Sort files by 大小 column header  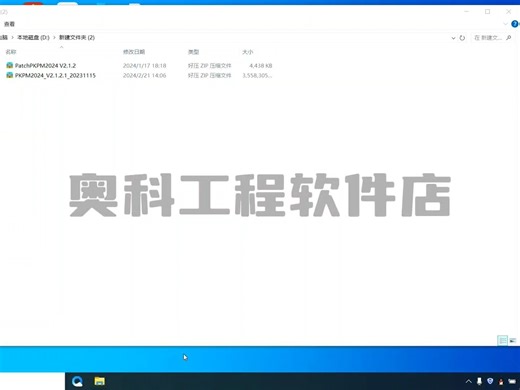[x=247, y=52]
